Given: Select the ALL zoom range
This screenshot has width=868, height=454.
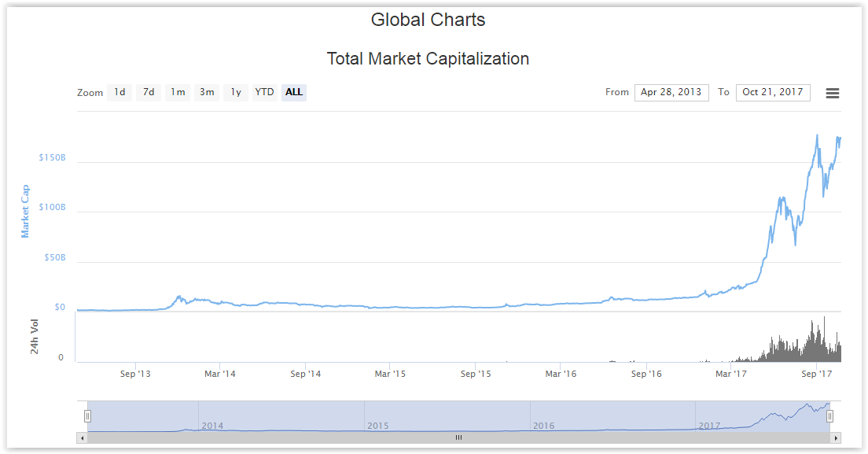Looking at the screenshot, I should click(294, 92).
